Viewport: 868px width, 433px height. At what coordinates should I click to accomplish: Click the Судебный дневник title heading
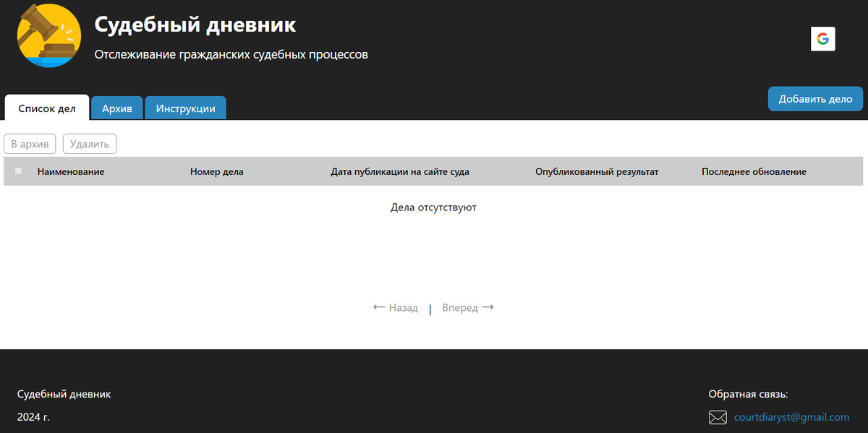click(x=195, y=25)
